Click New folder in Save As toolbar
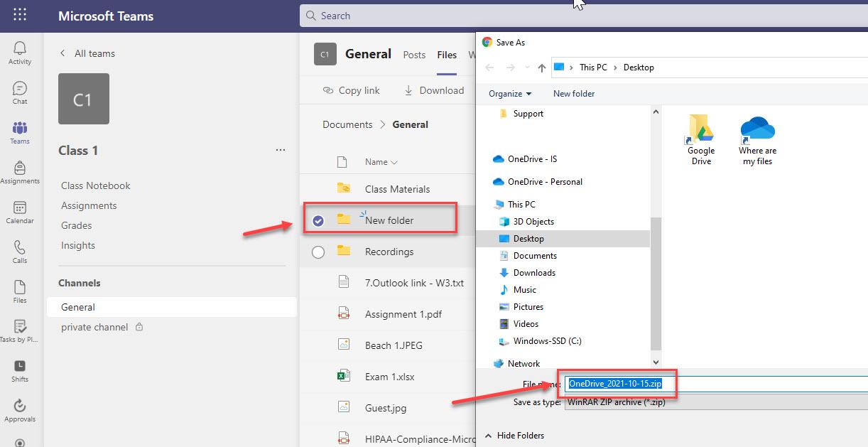868x447 pixels. [574, 94]
